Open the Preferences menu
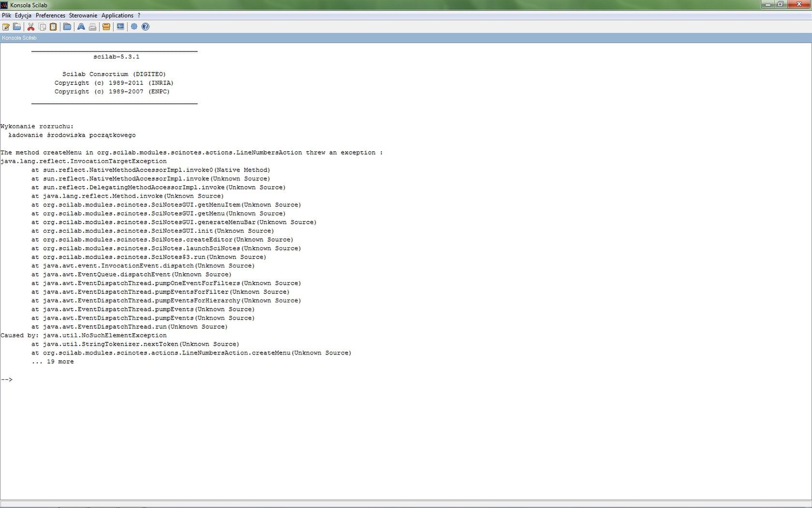The width and height of the screenshot is (812, 508). point(50,15)
